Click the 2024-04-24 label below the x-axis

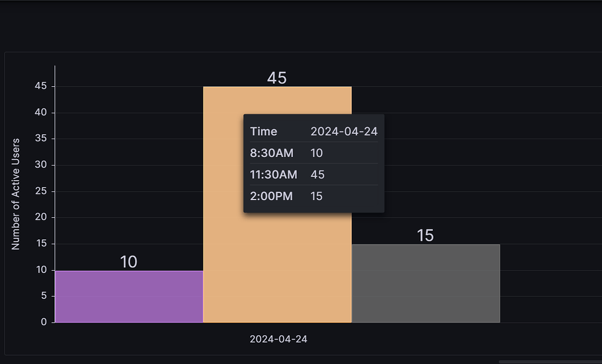pos(279,339)
